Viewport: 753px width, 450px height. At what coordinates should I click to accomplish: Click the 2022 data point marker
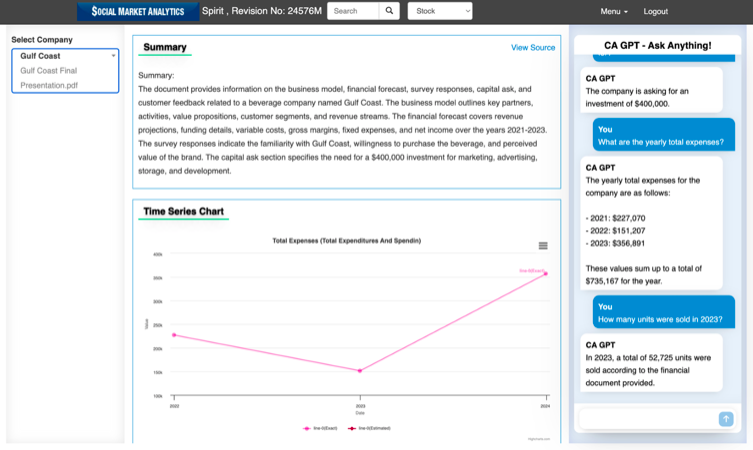[x=174, y=335]
